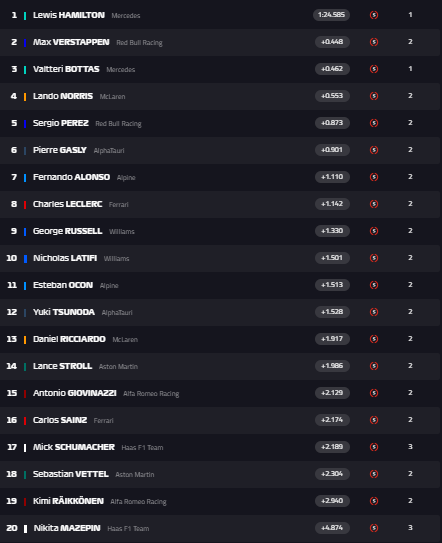Click the cyan Mercedes colour bar beside Hamilton
This screenshot has height=543, width=442.
25,16
